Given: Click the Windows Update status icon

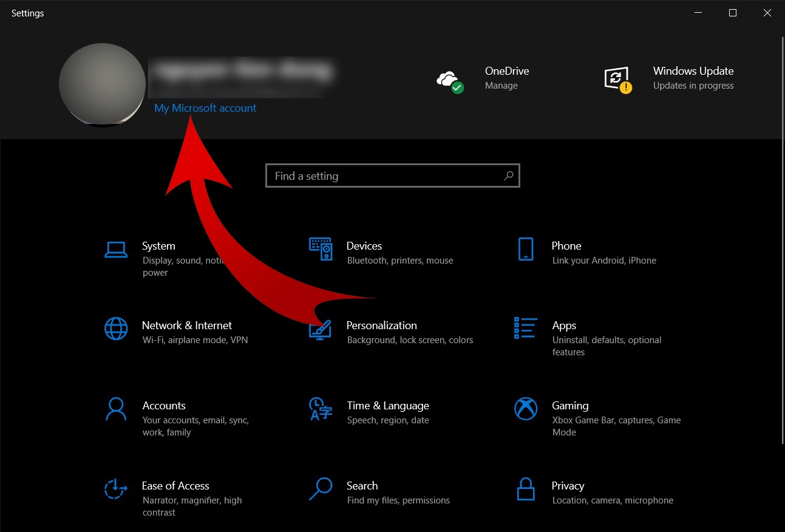Looking at the screenshot, I should point(618,81).
